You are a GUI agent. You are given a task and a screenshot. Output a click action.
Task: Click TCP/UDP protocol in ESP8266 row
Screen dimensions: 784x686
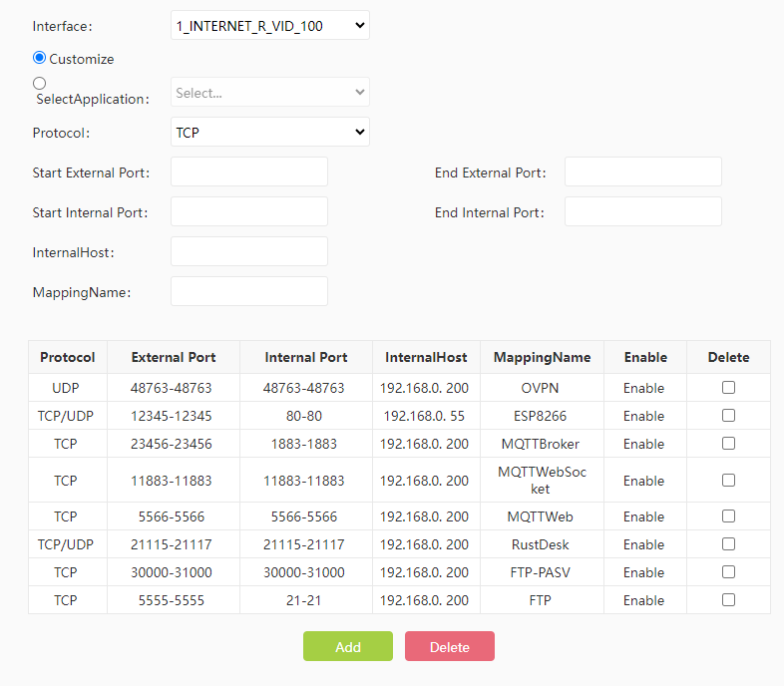tap(66, 416)
